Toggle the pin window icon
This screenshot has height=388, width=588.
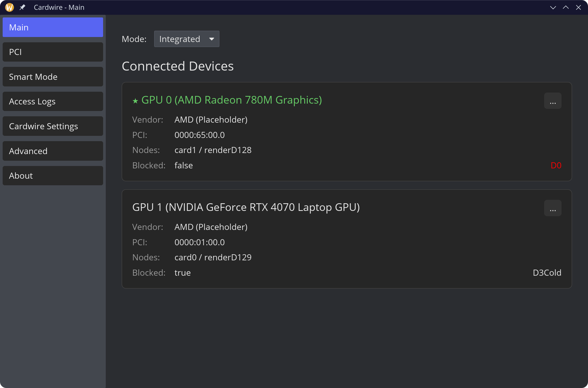click(x=22, y=7)
